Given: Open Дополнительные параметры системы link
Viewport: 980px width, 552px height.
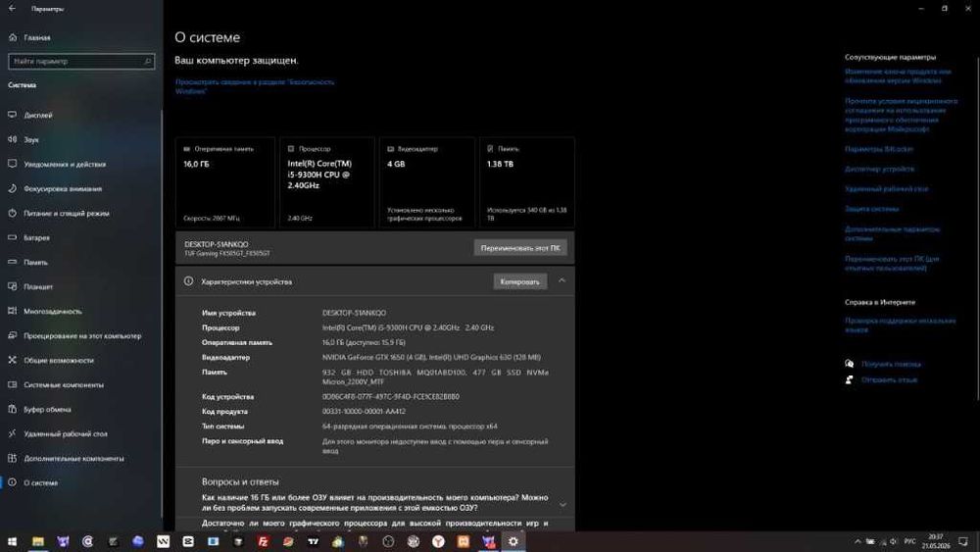Looking at the screenshot, I should tap(892, 233).
